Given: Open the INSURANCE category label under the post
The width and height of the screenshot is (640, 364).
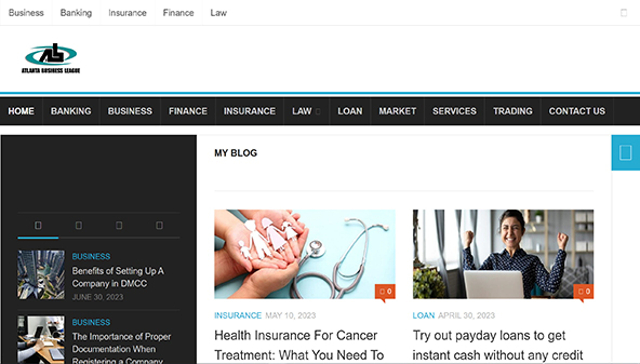Looking at the screenshot, I should point(238,316).
